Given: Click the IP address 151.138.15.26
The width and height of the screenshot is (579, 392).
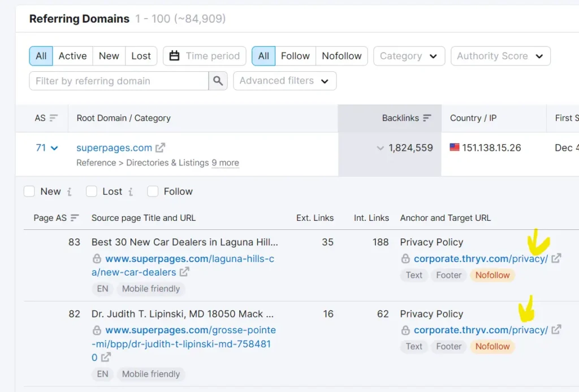Looking at the screenshot, I should (491, 148).
